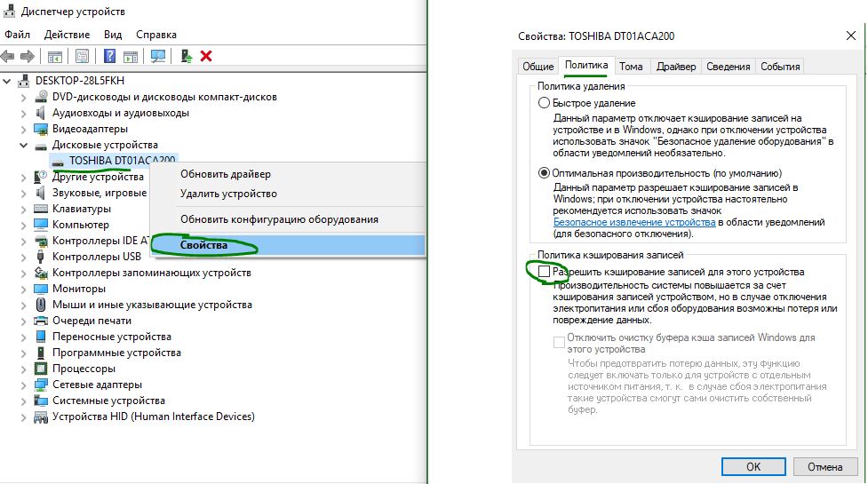868x484 pixels.
Task: Enable Разрешить кэширование записей checkbox
Action: tap(545, 272)
